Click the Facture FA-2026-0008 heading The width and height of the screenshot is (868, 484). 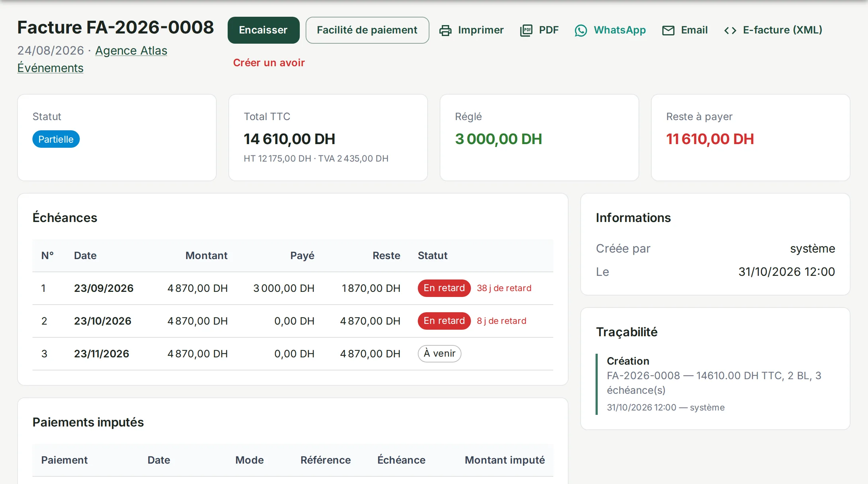click(115, 27)
